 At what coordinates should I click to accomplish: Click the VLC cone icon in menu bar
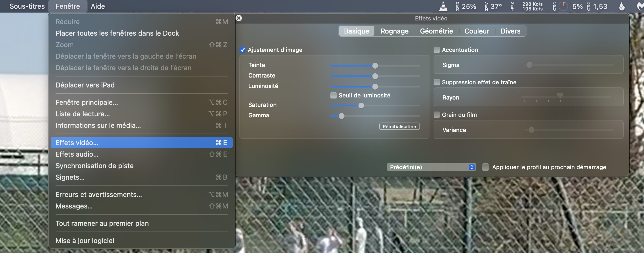pos(443,6)
